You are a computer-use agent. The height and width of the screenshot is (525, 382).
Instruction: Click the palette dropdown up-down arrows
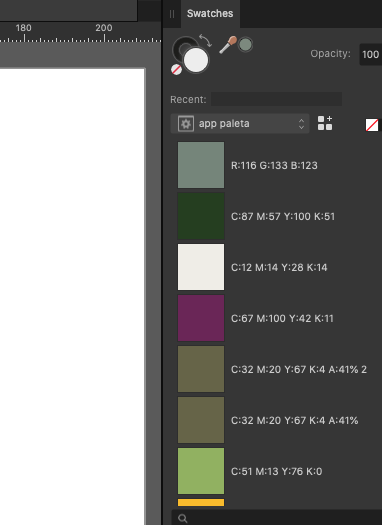coord(301,124)
